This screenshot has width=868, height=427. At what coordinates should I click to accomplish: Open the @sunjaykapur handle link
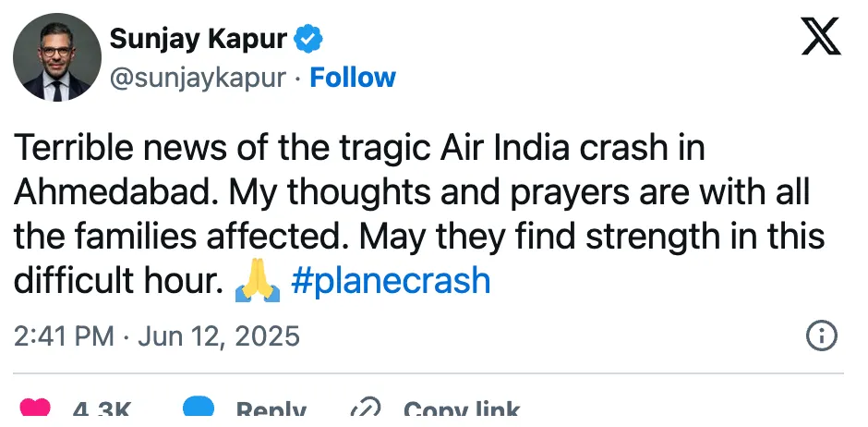[198, 78]
